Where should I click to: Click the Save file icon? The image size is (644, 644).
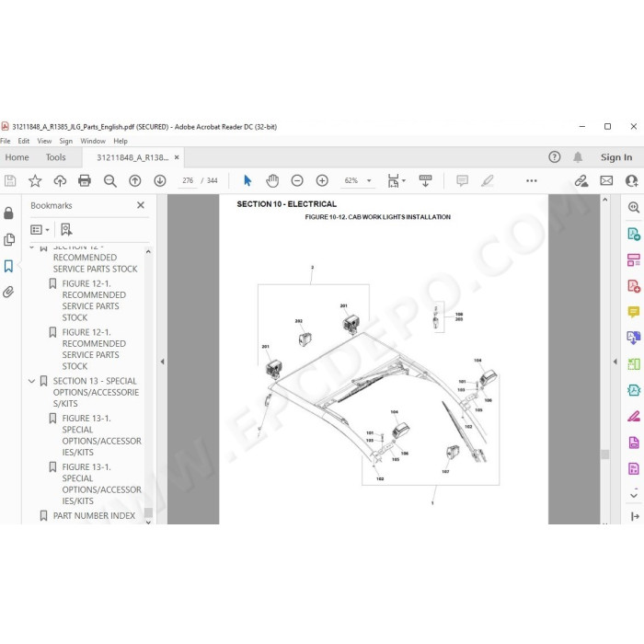[x=10, y=180]
